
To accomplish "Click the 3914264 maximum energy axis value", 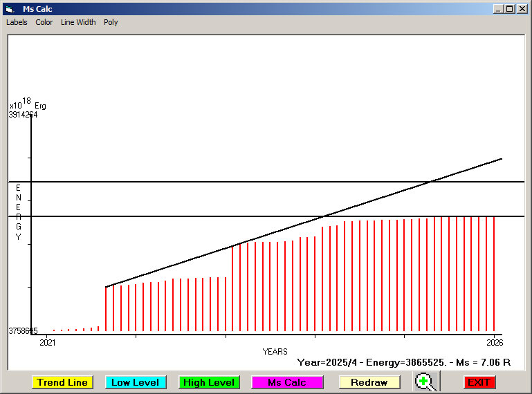I will pyautogui.click(x=23, y=115).
